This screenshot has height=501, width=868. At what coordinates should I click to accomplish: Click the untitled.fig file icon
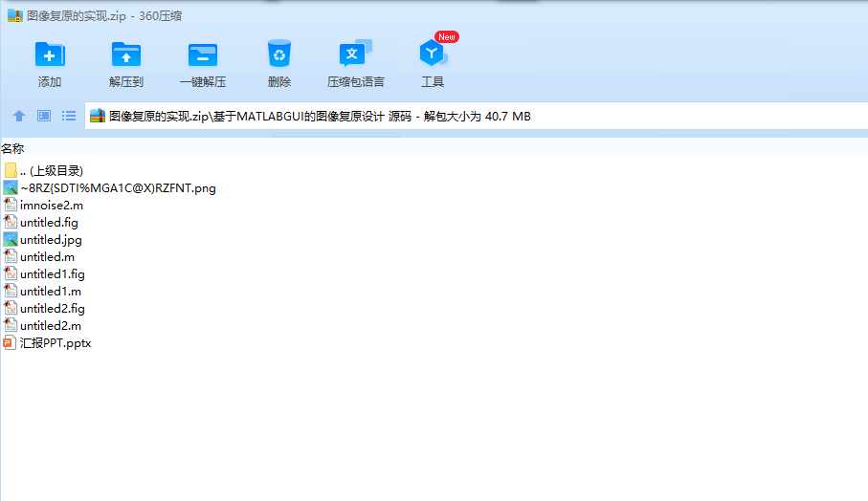tap(10, 222)
